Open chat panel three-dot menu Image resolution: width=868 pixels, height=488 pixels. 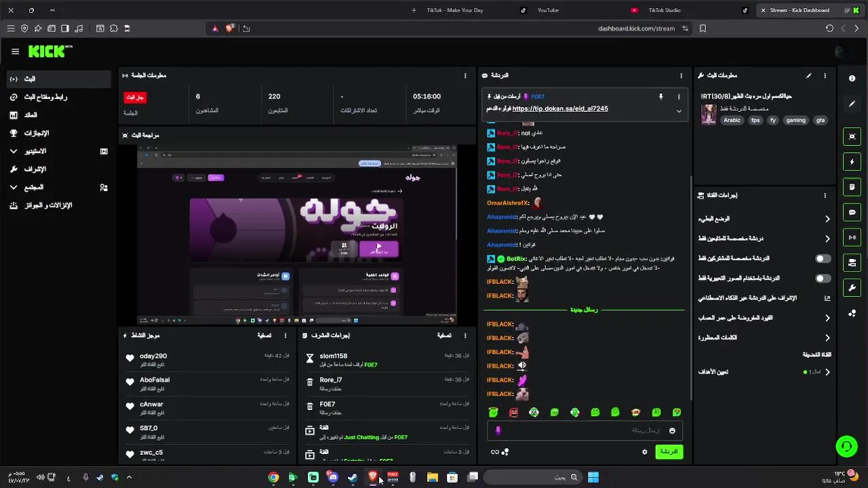(681, 76)
